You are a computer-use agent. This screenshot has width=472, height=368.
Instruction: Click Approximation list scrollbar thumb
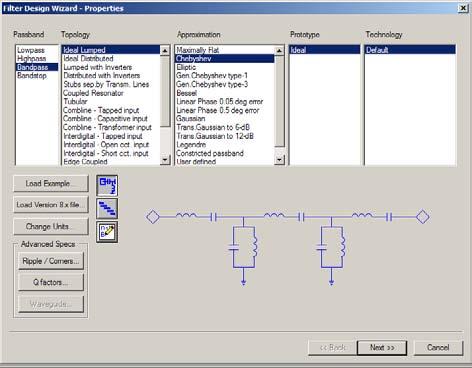point(279,101)
